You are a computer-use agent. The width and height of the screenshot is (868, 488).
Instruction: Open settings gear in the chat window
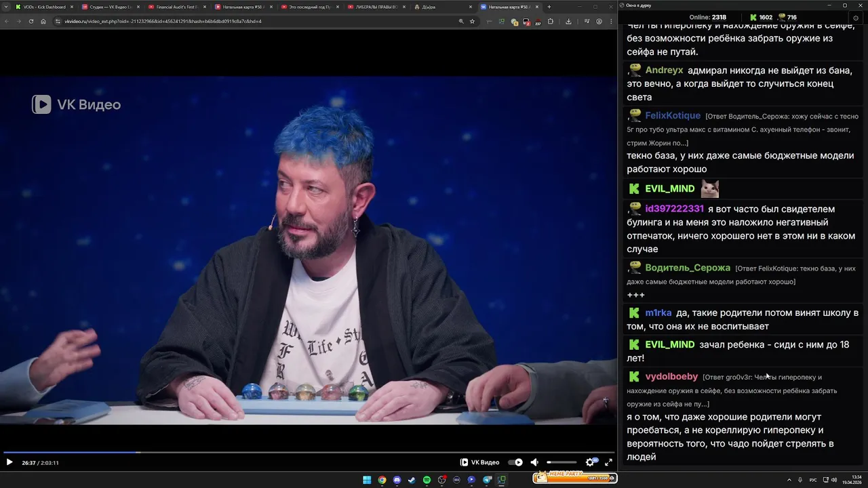pyautogui.click(x=856, y=18)
